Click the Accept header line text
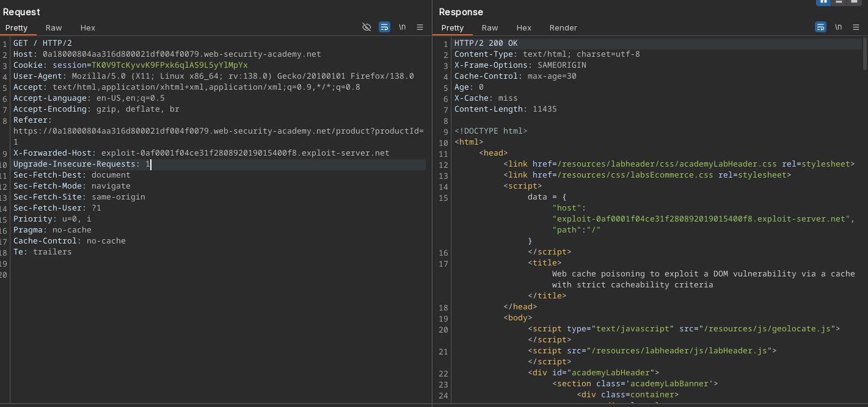This screenshot has height=407, width=868. point(187,87)
